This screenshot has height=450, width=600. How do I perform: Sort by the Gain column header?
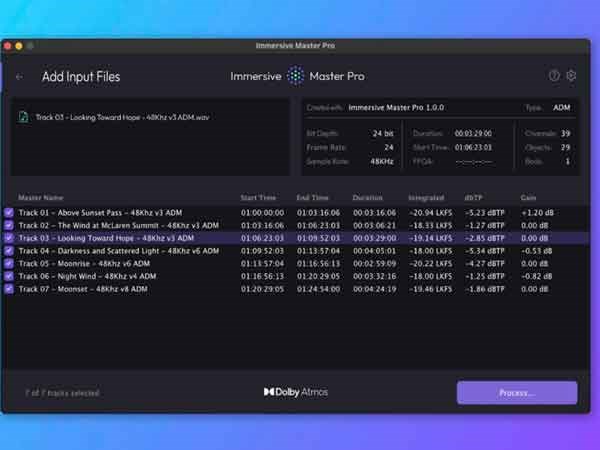(528, 198)
